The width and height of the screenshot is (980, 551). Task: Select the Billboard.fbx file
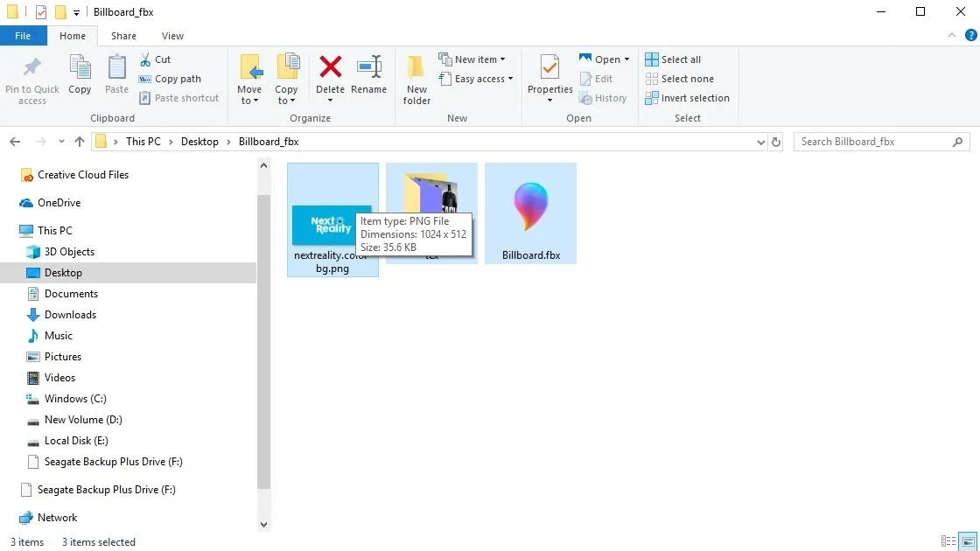pos(530,213)
